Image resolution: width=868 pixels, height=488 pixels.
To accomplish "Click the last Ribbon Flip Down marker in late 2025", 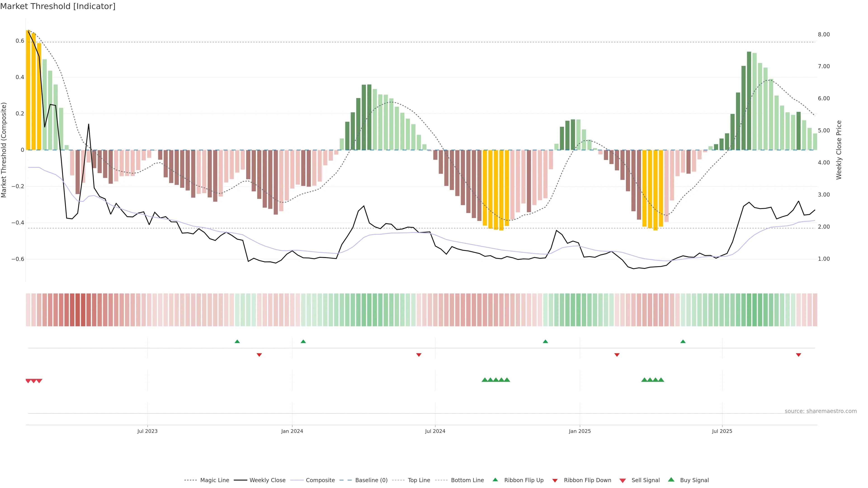I will pyautogui.click(x=799, y=355).
